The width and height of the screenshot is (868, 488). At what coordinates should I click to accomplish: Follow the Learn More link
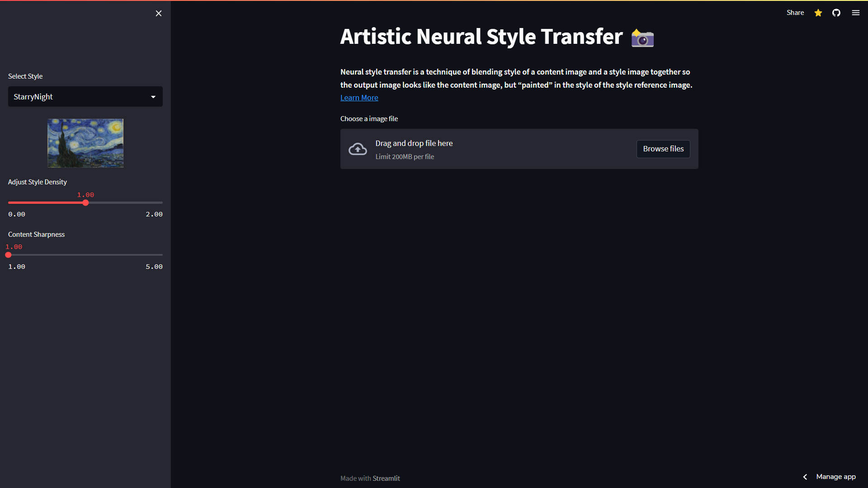click(x=359, y=98)
